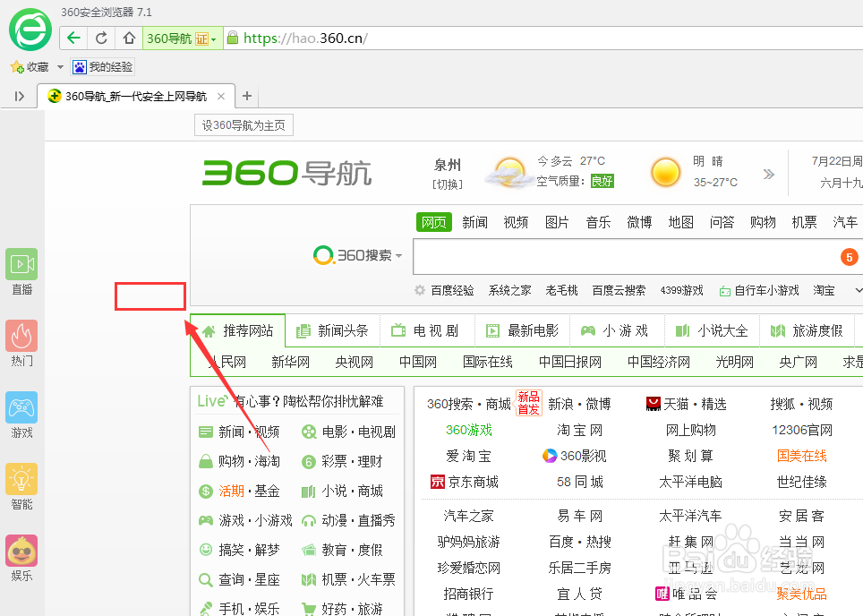Open the 360游戏 green link
Viewport: 863px width, 616px height.
(469, 430)
